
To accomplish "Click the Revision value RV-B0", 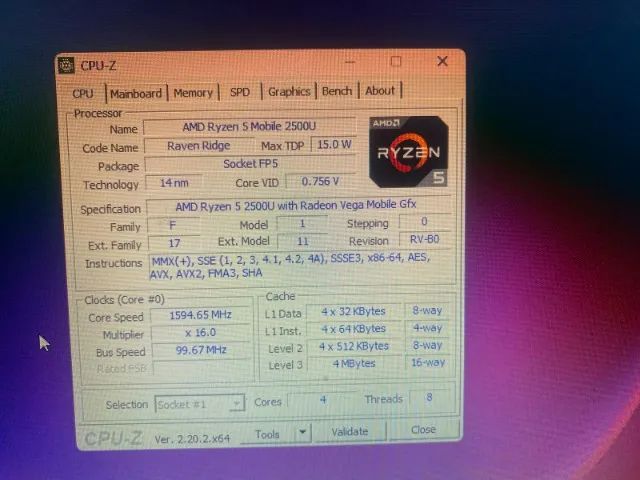I will (424, 239).
